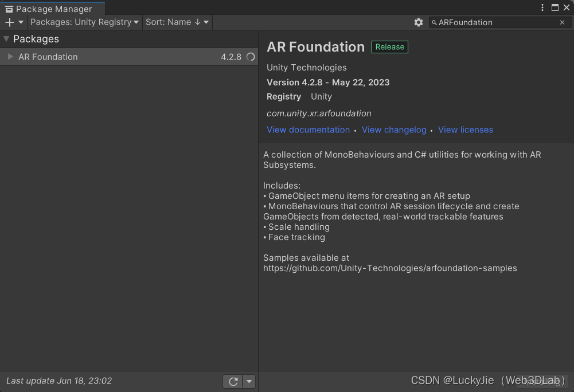The width and height of the screenshot is (574, 392).
Task: Click the Registry Unity label
Action: pos(299,97)
